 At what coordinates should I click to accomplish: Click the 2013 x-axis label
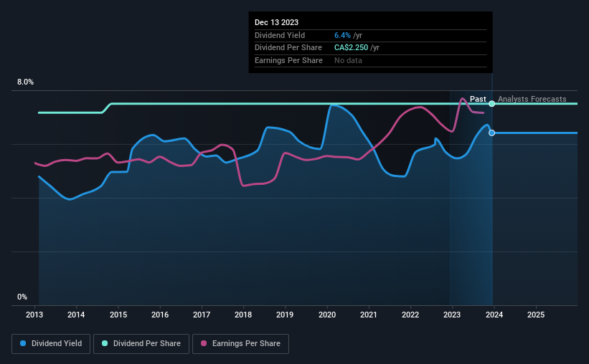pyautogui.click(x=34, y=315)
